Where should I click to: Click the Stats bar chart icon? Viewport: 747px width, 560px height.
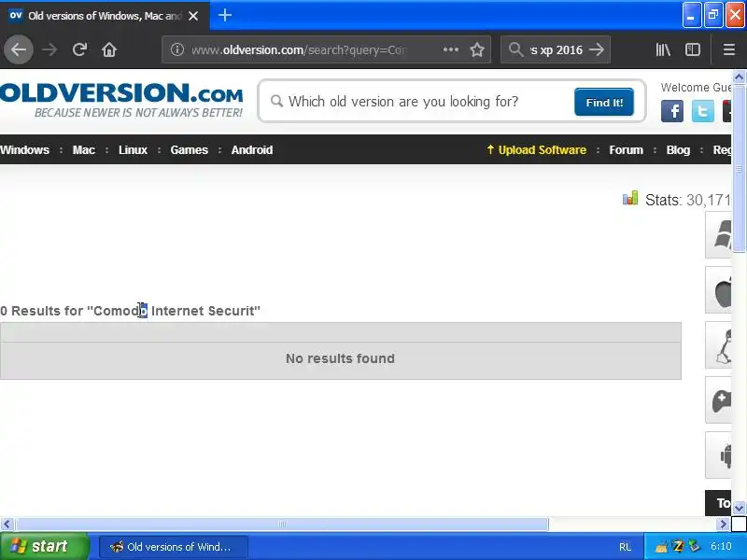629,198
